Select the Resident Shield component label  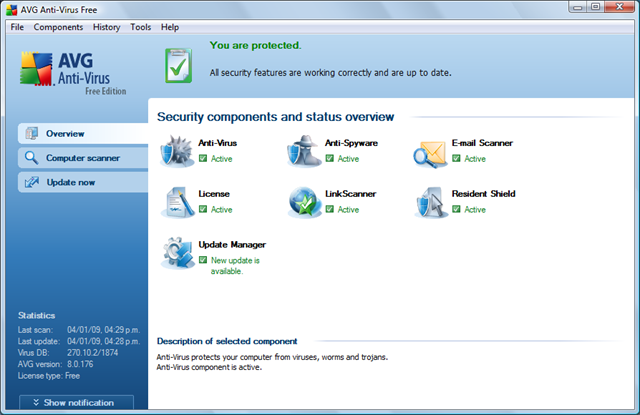483,193
